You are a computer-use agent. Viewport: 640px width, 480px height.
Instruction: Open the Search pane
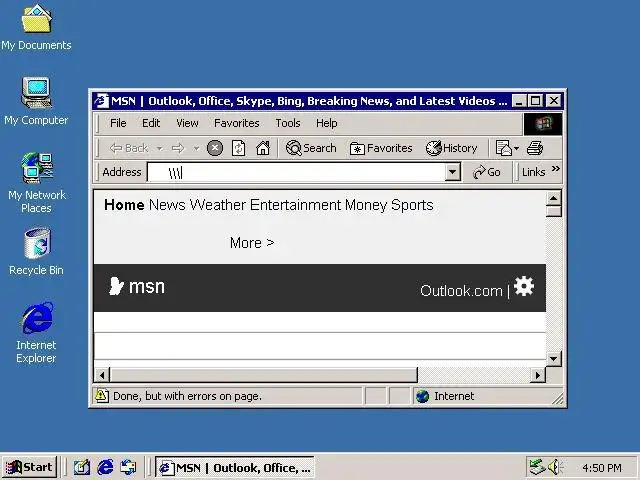[311, 148]
